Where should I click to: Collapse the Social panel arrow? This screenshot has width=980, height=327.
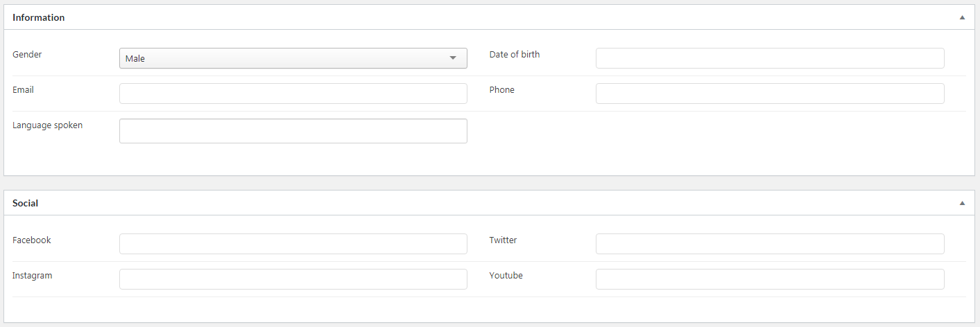(962, 203)
